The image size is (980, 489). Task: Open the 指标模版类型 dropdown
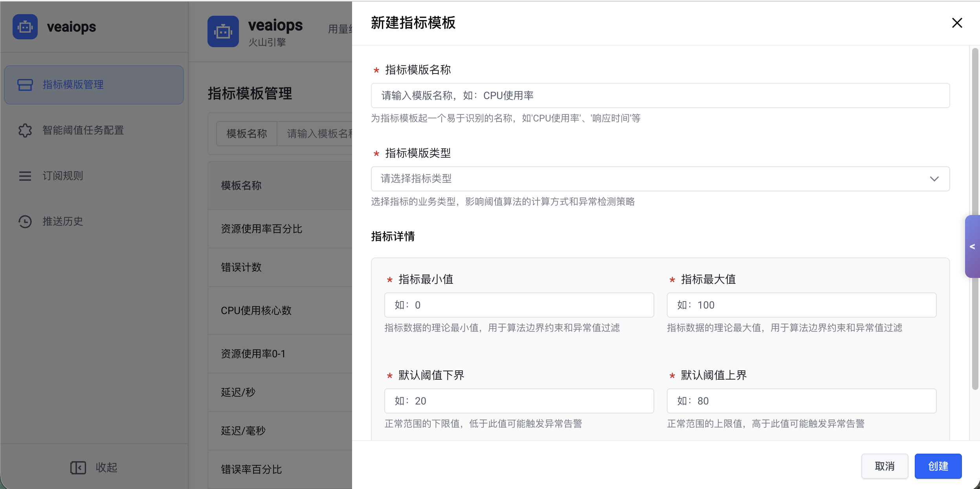click(652, 179)
